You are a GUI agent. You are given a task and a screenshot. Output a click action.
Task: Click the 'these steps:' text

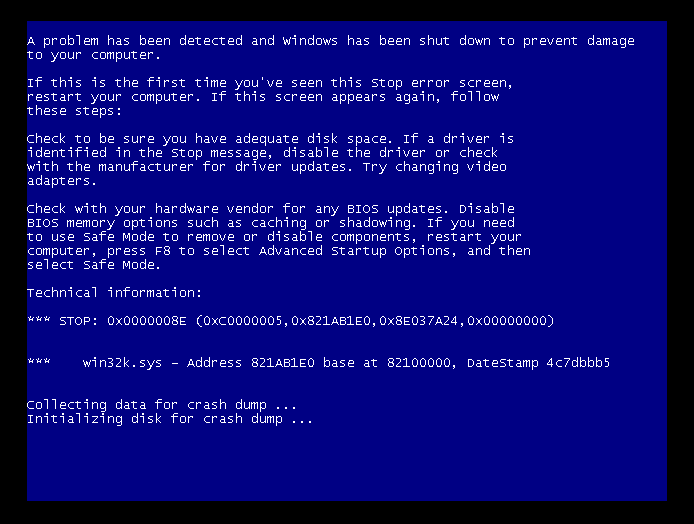pos(74,111)
